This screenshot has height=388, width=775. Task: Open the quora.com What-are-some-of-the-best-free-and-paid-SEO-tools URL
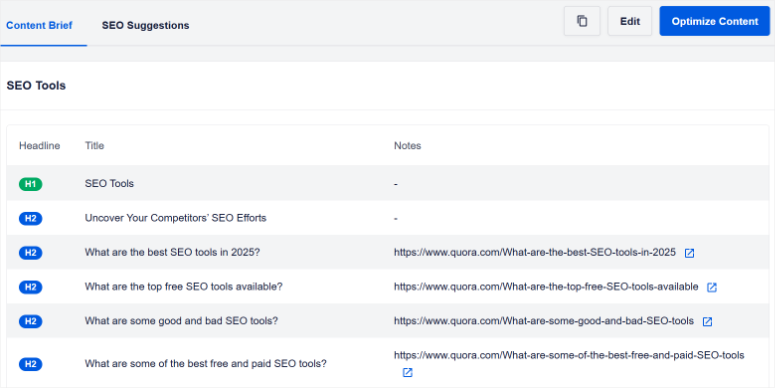(569, 355)
